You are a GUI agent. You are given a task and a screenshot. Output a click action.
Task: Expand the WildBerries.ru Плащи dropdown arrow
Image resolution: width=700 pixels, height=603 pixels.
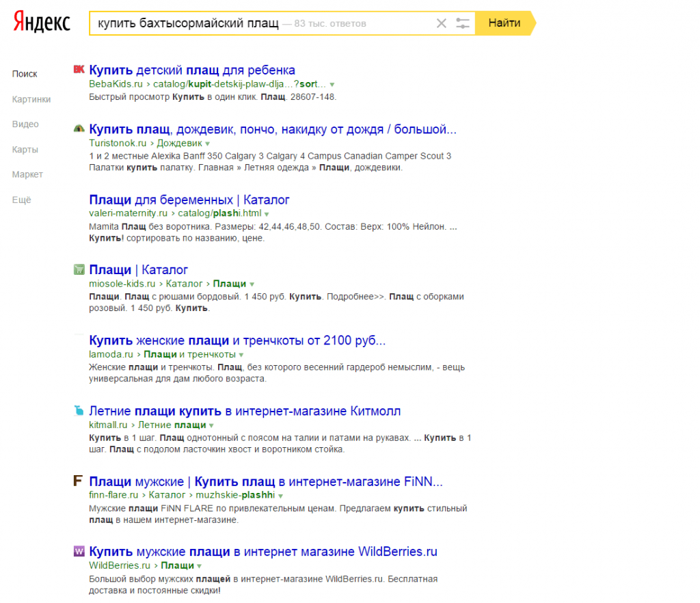(x=200, y=566)
